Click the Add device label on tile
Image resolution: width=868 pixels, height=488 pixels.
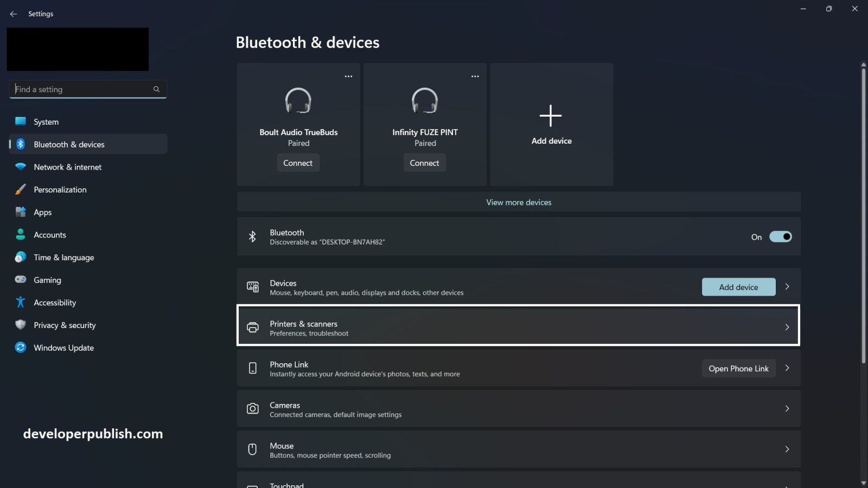[x=551, y=140]
